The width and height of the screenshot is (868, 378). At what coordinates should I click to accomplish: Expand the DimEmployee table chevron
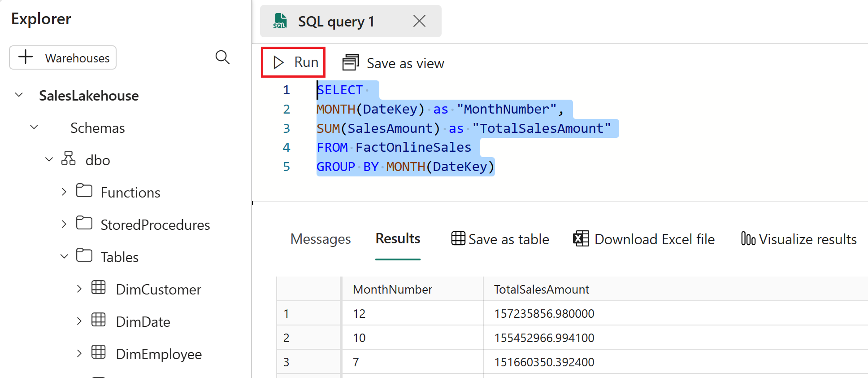pyautogui.click(x=79, y=354)
